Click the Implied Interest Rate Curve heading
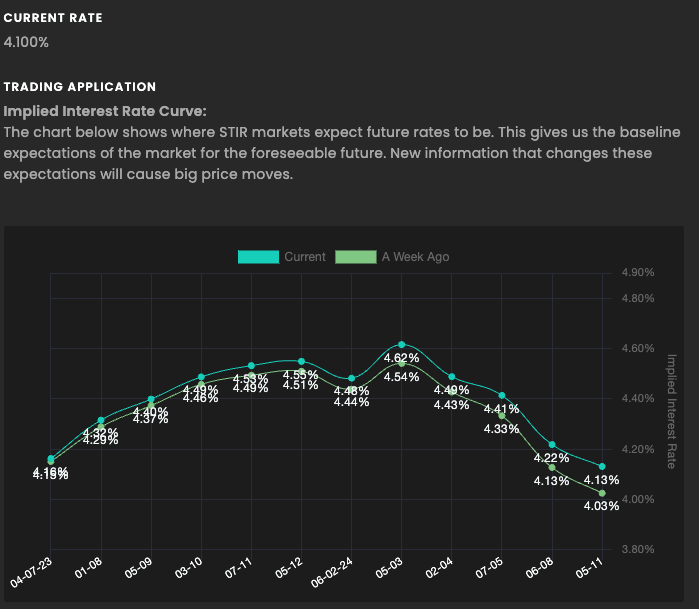The height and width of the screenshot is (609, 699). click(105, 111)
